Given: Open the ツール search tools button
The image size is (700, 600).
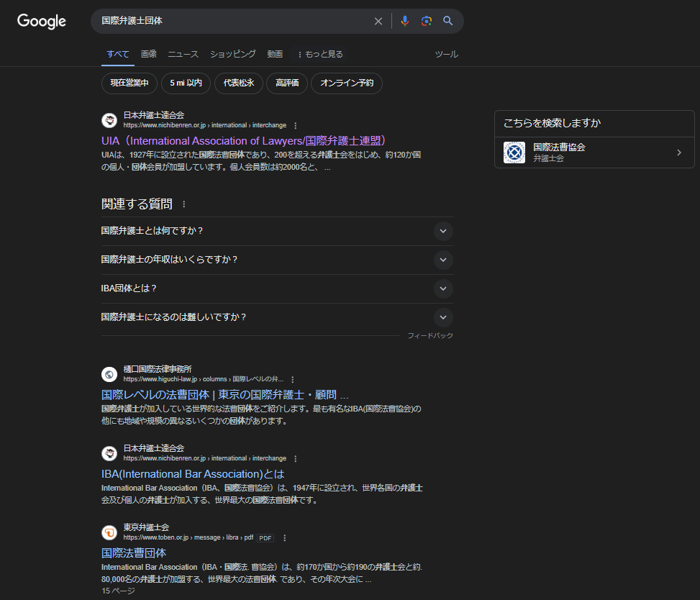Looking at the screenshot, I should (x=446, y=54).
